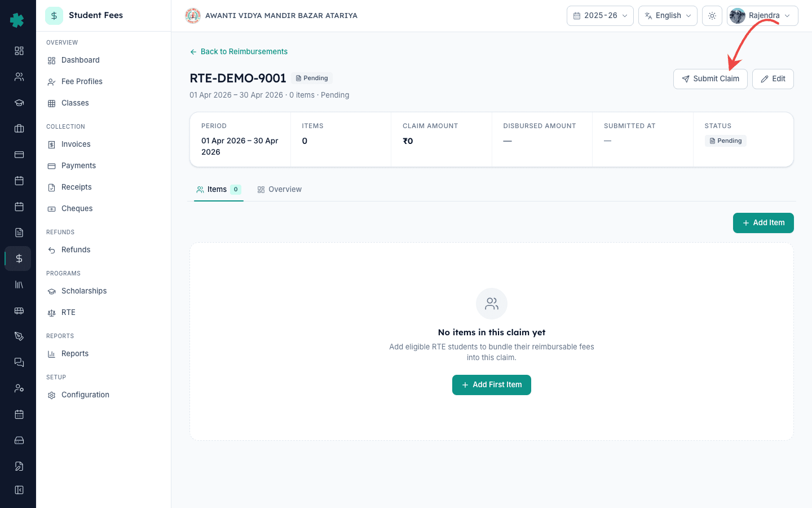The width and height of the screenshot is (812, 508).
Task: Select the credit card icon in the dark rail
Action: (19, 155)
